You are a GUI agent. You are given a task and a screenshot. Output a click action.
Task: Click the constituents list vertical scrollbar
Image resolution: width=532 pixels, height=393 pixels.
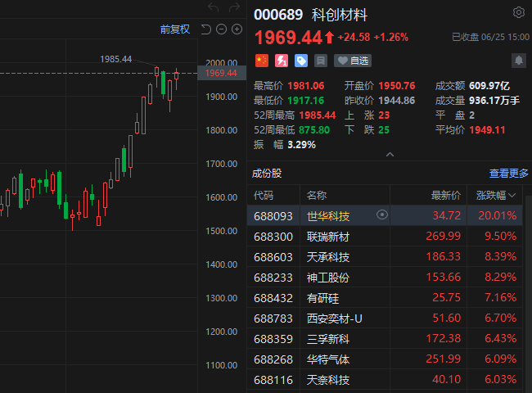pos(528,294)
